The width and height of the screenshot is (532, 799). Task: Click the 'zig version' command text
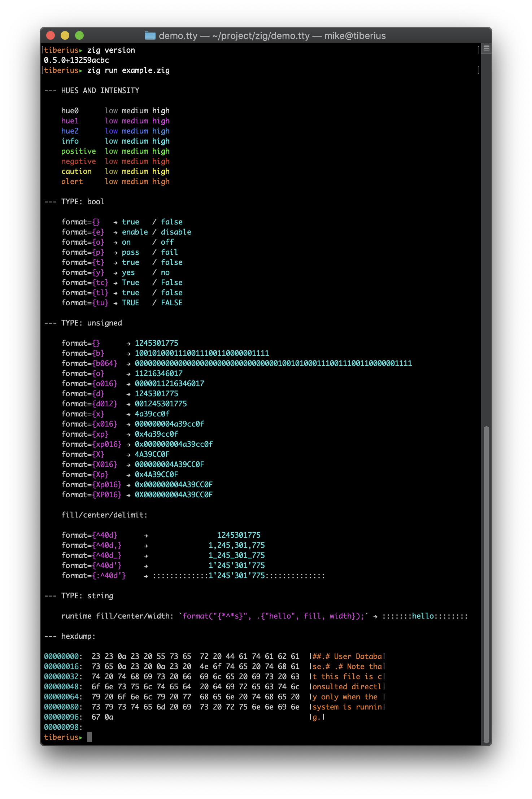(x=111, y=50)
